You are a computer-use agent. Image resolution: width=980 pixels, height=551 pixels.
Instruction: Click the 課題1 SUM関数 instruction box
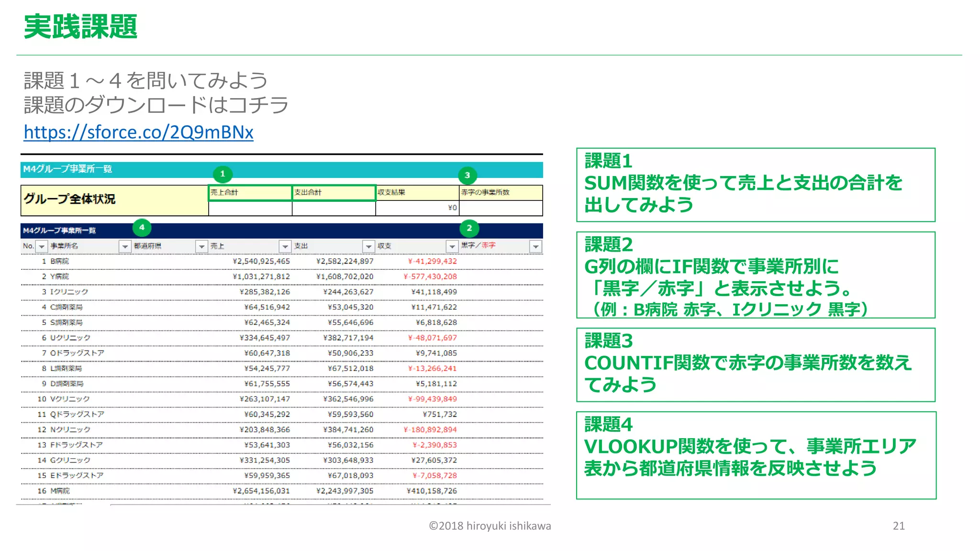(756, 185)
